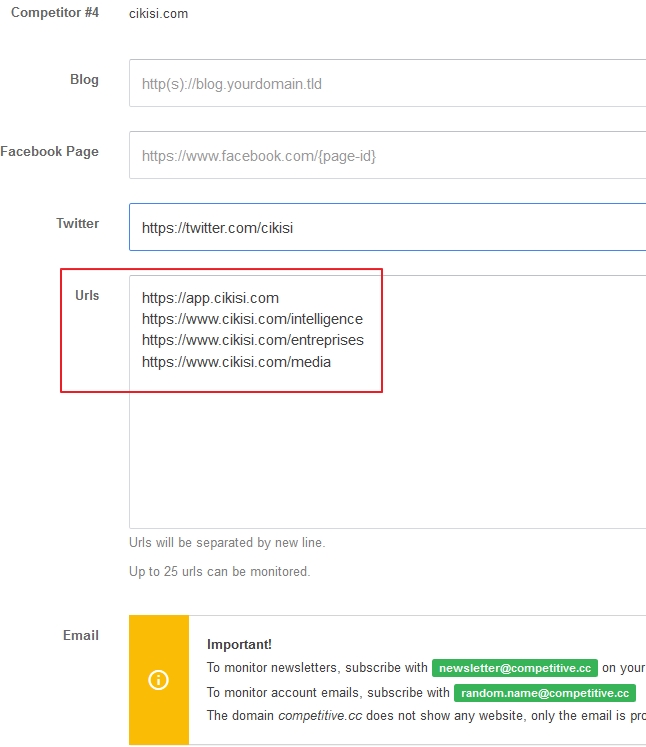Click the Competitor #4 label
This screenshot has width=646, height=747.
pyautogui.click(x=55, y=12)
